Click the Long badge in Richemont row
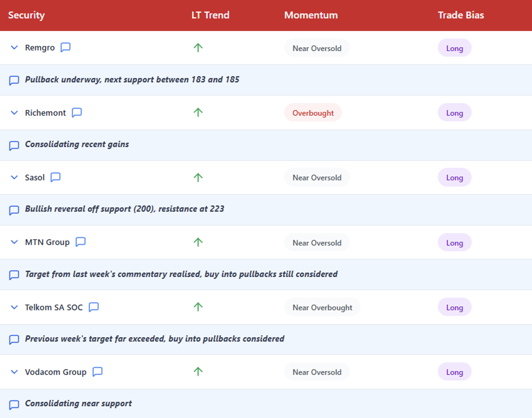Image resolution: width=532 pixels, height=418 pixels. (455, 113)
